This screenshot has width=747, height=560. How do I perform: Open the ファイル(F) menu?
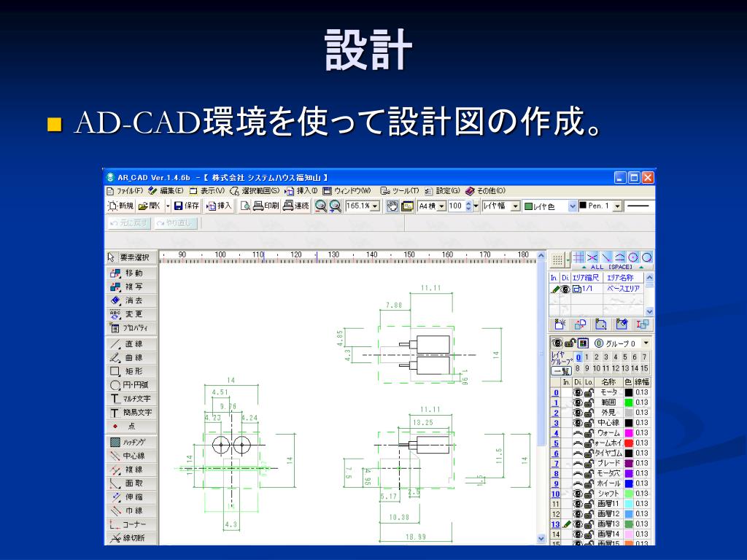125,191
